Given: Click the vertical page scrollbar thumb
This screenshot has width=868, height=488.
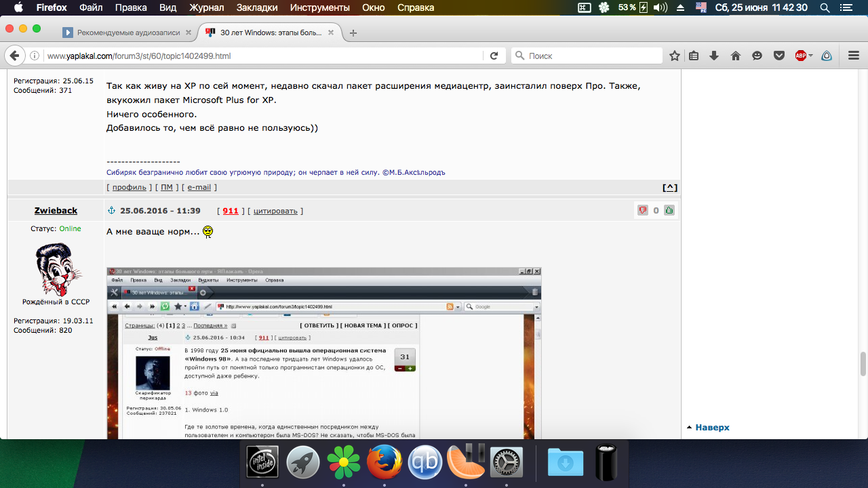Looking at the screenshot, I should click(863, 363).
